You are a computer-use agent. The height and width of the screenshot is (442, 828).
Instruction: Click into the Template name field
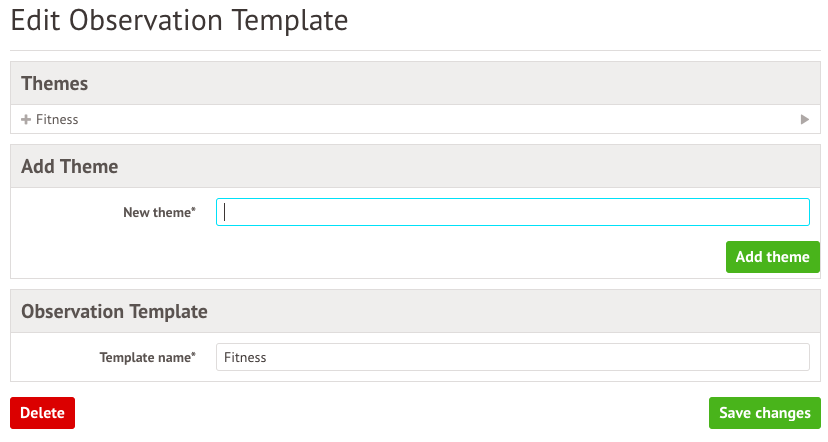pos(512,357)
